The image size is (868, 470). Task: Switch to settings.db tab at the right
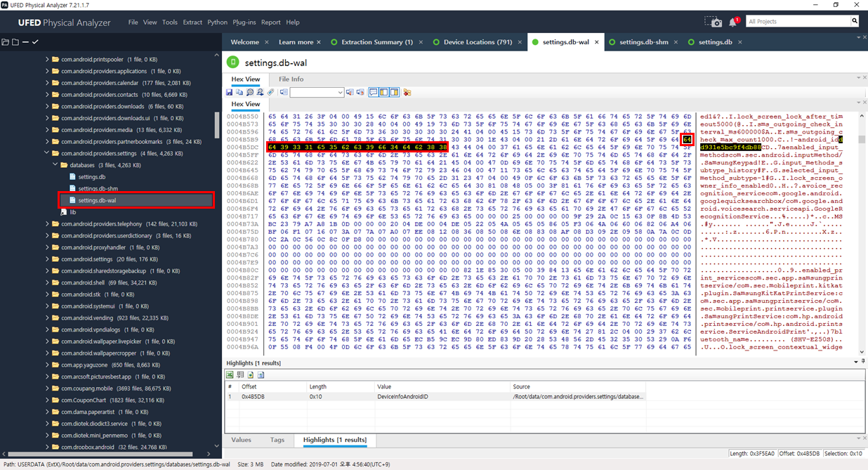715,42
